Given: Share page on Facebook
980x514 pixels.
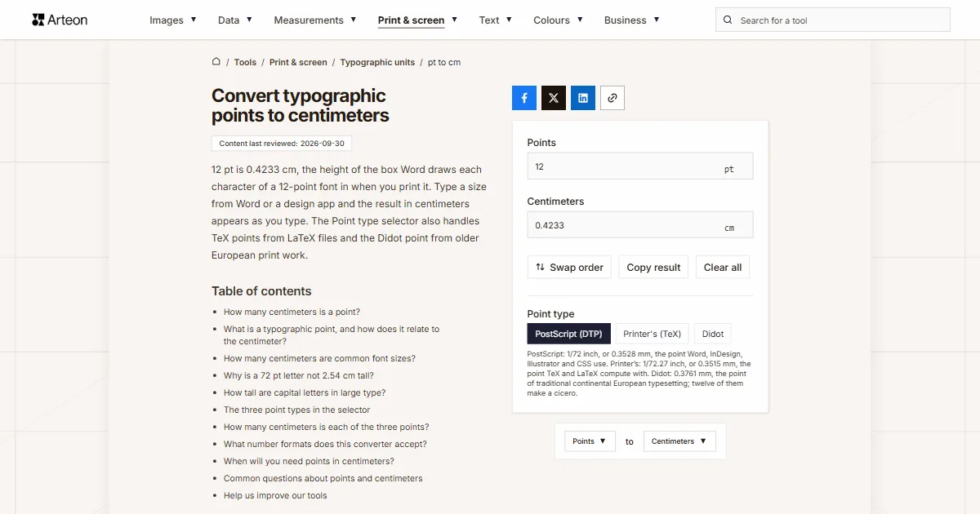Looking at the screenshot, I should 524,98.
